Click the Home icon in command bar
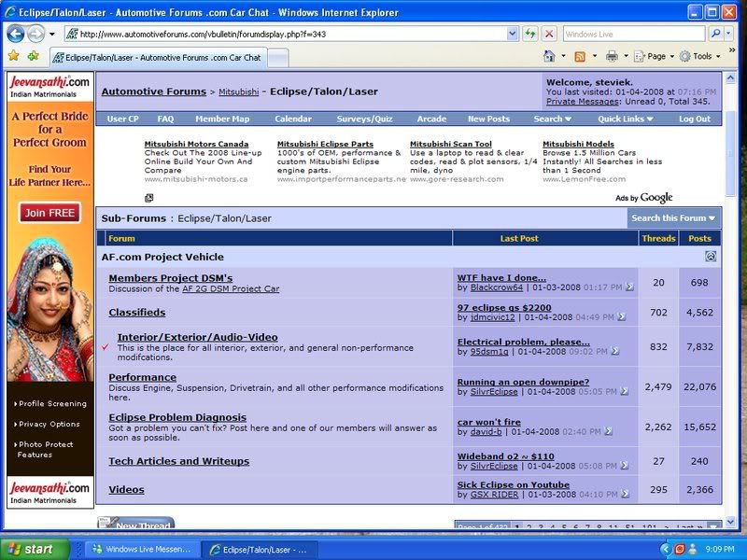Viewport: 747px width, 560px height. click(549, 56)
